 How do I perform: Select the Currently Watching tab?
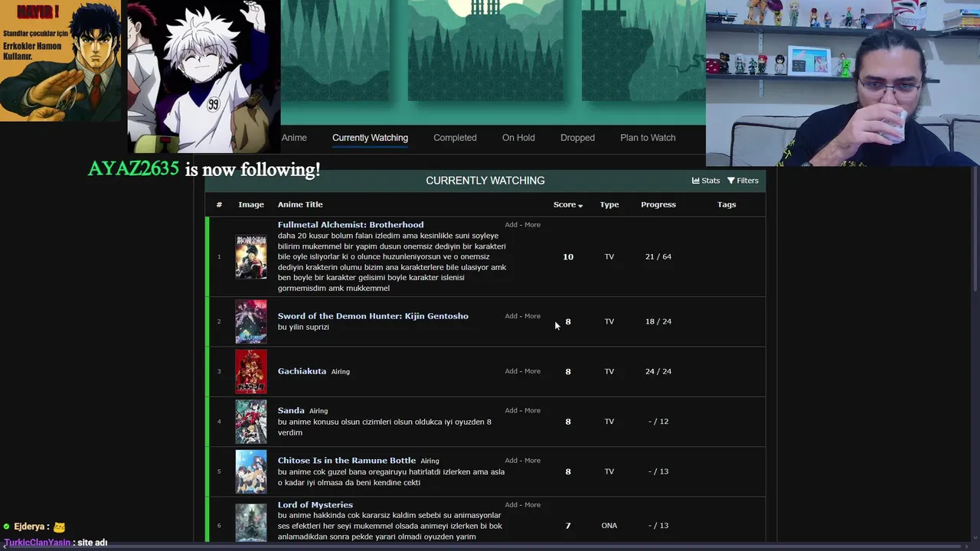pos(370,138)
